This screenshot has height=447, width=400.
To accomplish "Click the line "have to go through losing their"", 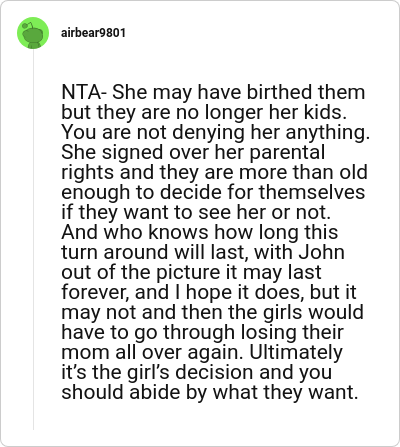I will click(202, 332).
